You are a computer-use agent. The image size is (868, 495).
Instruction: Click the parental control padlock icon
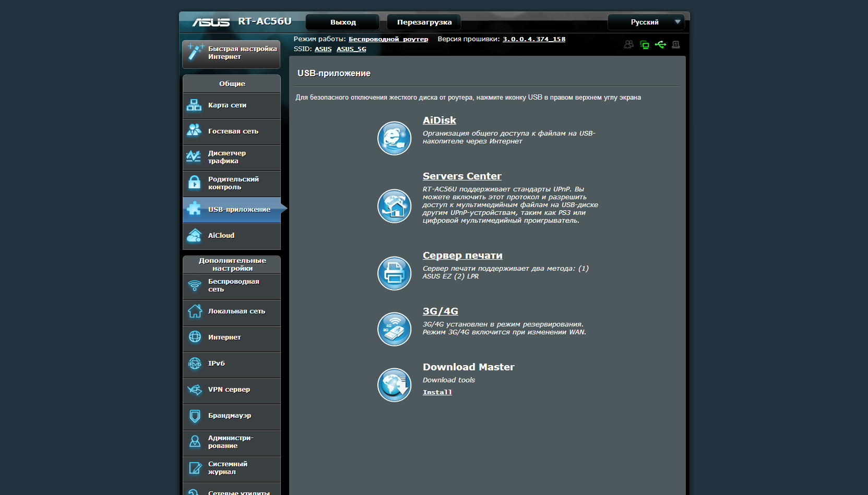pos(194,182)
